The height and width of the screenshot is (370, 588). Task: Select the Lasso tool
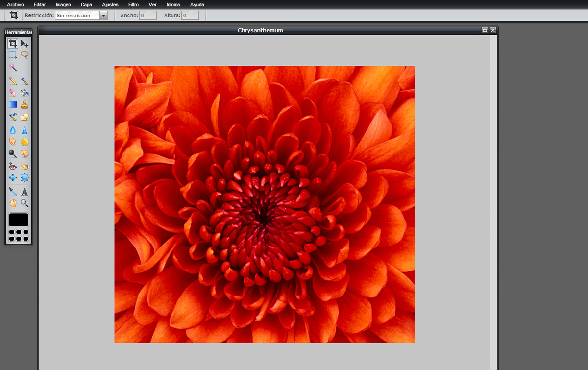(x=24, y=55)
